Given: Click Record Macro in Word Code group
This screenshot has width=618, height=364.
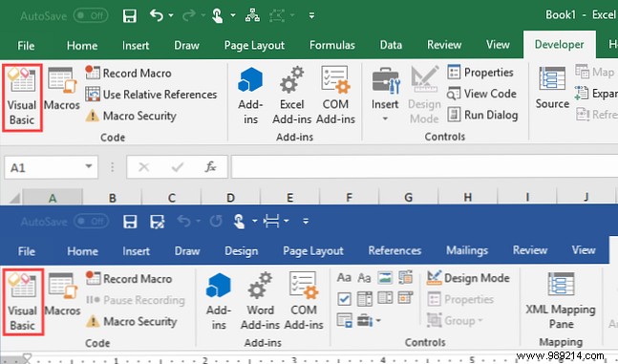Looking at the screenshot, I should tap(129, 279).
